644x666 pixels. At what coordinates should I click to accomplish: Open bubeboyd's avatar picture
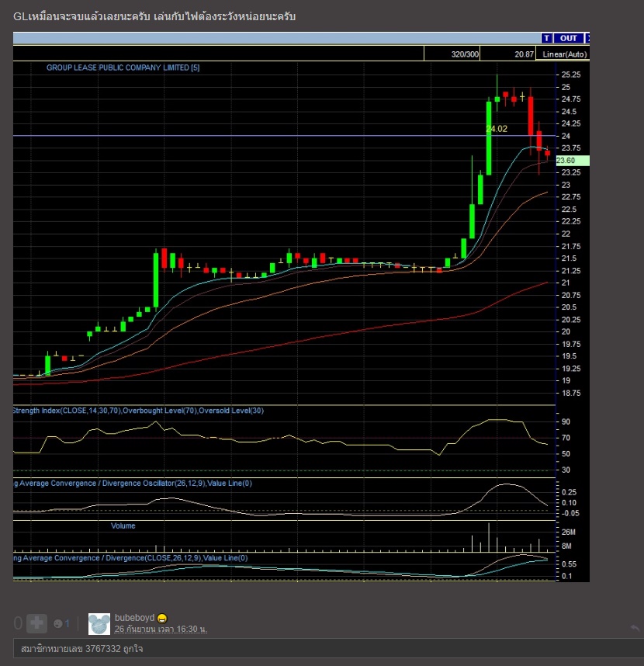[x=99, y=624]
